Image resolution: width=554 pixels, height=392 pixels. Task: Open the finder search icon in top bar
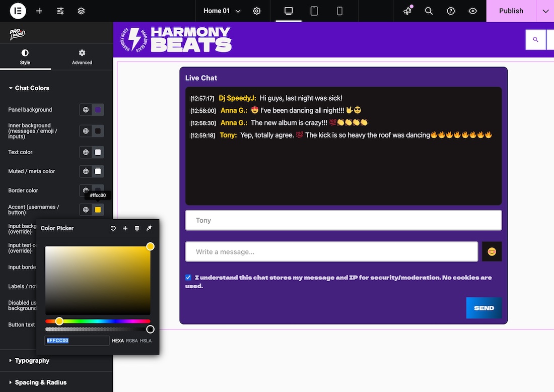coord(429,11)
